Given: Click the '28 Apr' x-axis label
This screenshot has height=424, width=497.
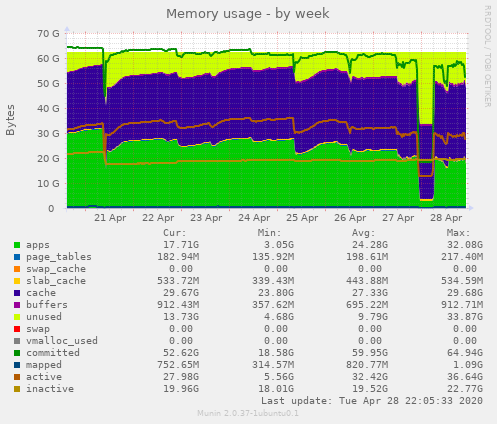Looking at the screenshot, I should [x=446, y=218].
